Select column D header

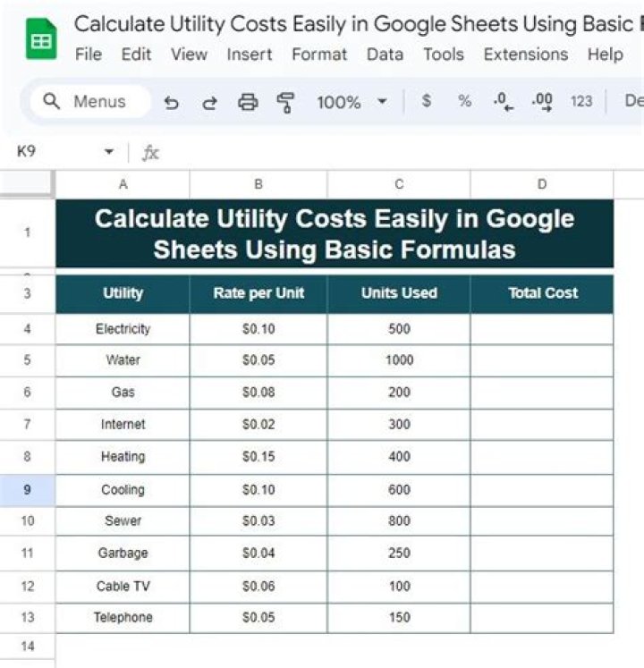[542, 184]
